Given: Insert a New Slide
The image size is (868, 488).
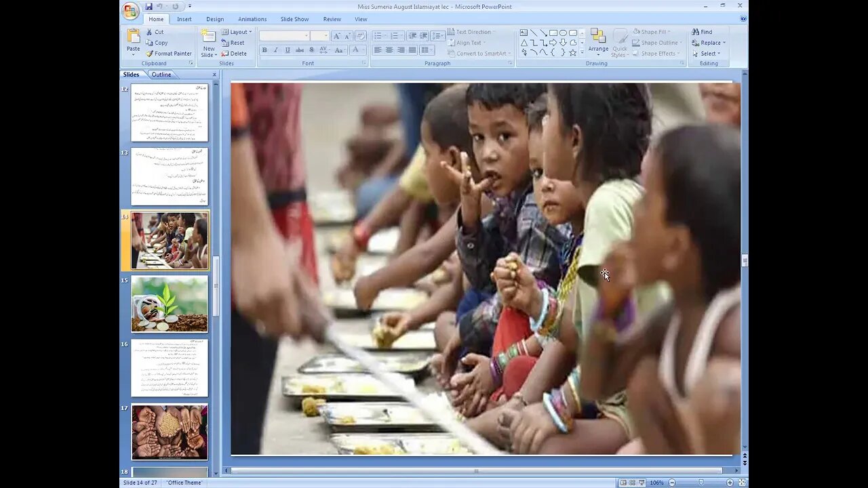Looking at the screenshot, I should (208, 43).
